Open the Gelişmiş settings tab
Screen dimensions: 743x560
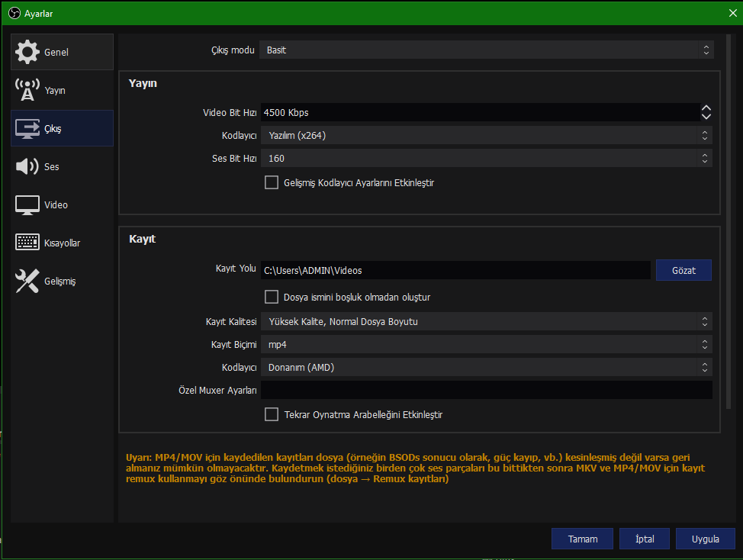tap(62, 281)
